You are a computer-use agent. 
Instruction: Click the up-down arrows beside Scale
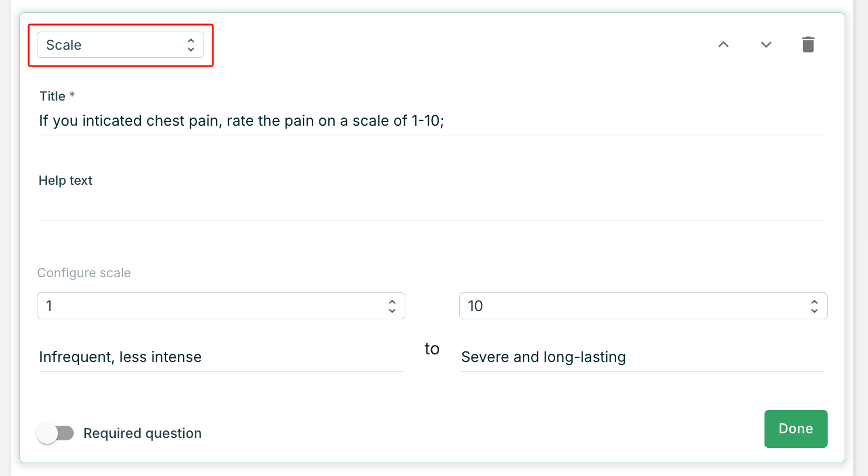coord(191,45)
